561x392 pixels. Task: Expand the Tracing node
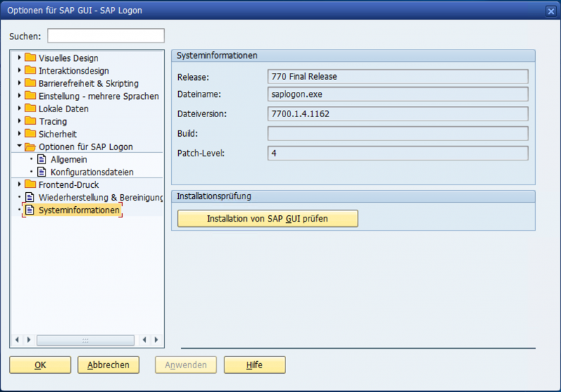[20, 121]
